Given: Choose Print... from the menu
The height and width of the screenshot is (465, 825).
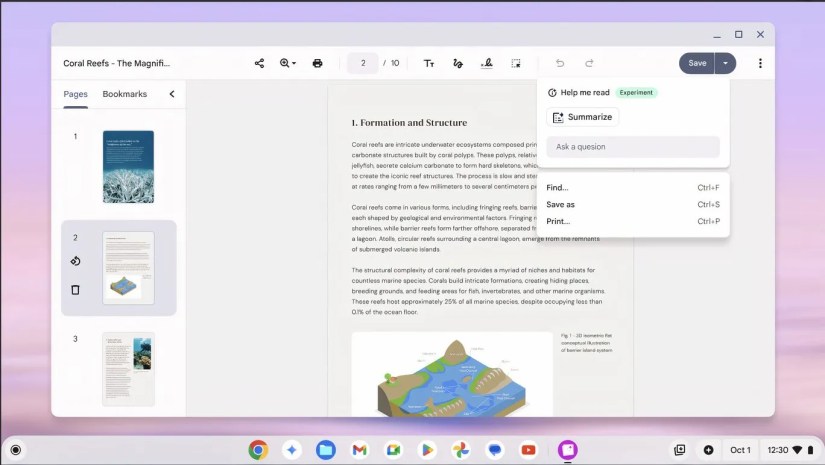Looking at the screenshot, I should 633,221.
